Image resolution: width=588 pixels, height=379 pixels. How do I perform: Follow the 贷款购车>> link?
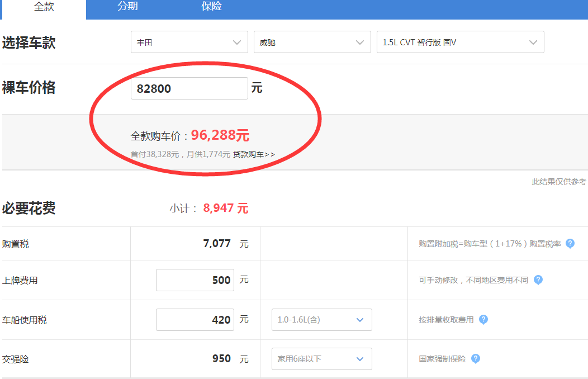pyautogui.click(x=254, y=154)
